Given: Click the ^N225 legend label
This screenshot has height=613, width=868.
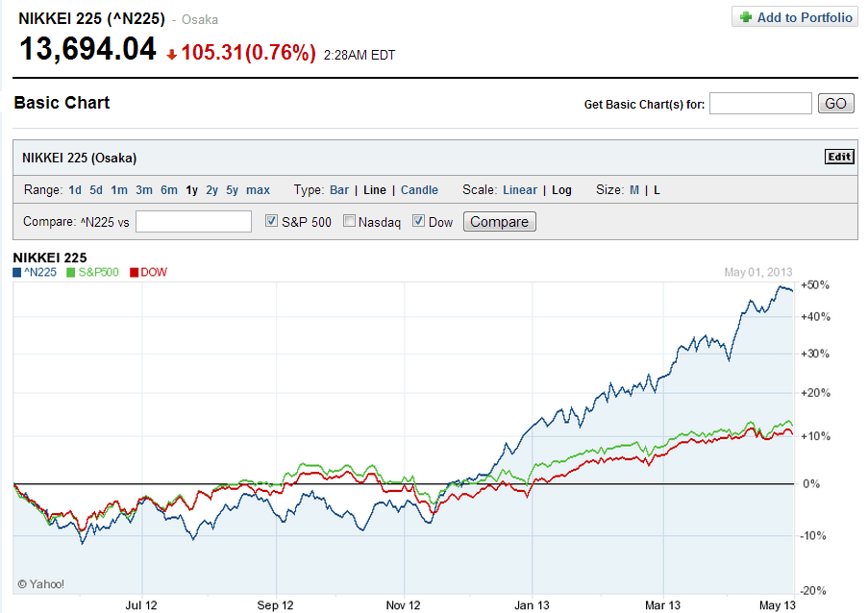Looking at the screenshot, I should coord(40,272).
